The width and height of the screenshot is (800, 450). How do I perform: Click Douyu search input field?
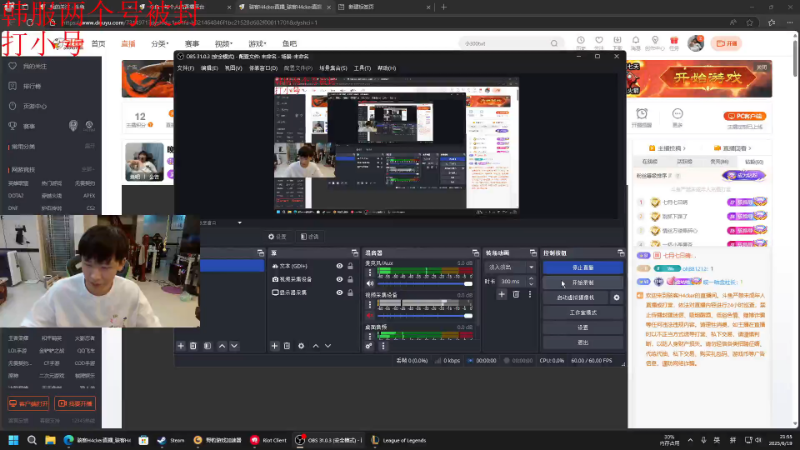[x=504, y=43]
